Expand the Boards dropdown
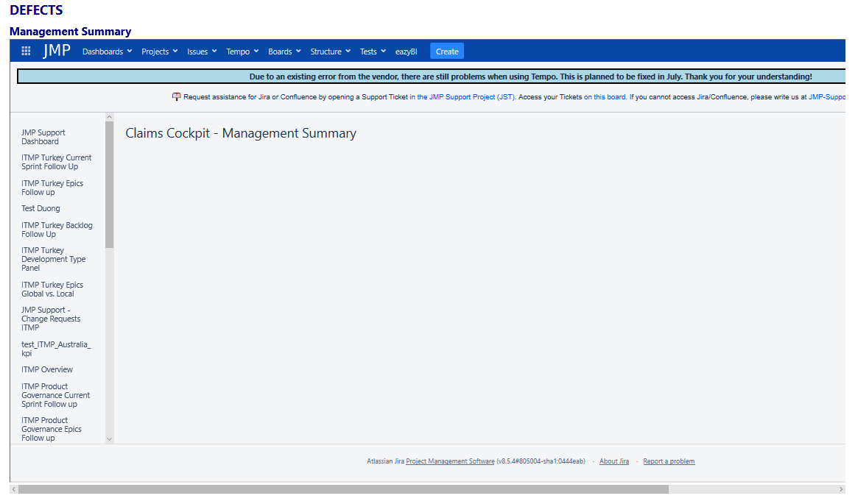The image size is (858, 504). click(284, 52)
